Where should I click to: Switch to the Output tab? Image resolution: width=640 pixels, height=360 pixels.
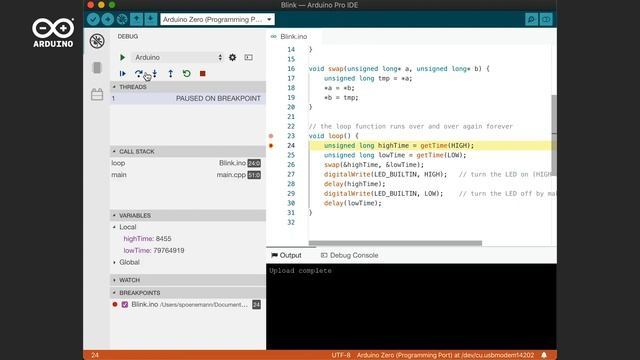pyautogui.click(x=287, y=255)
